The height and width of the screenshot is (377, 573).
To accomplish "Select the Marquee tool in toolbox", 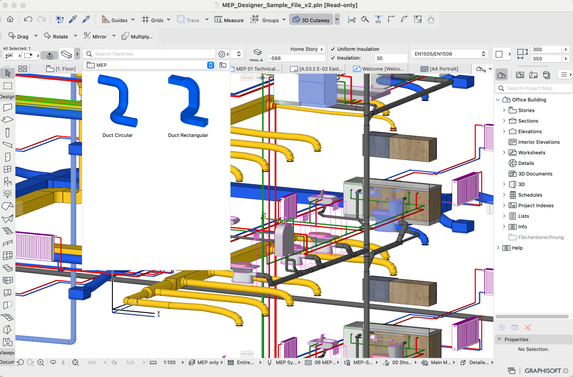I will click(7, 86).
